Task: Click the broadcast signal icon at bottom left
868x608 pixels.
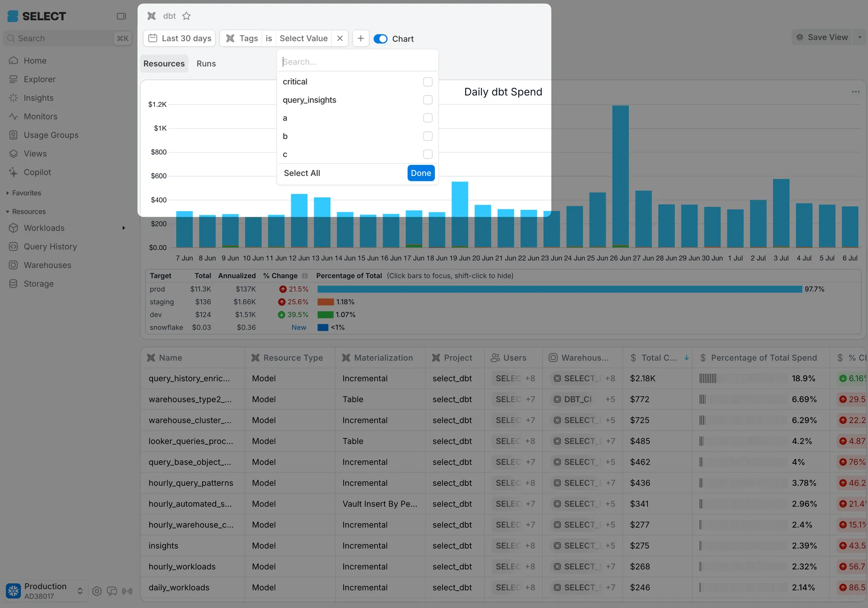Action: coord(127,591)
